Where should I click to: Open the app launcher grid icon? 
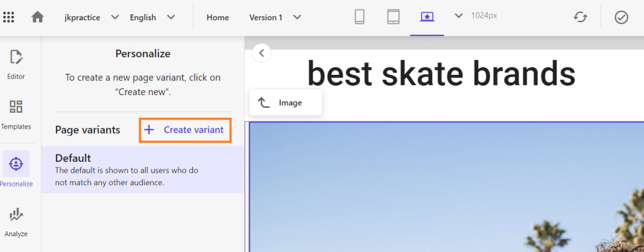(x=9, y=17)
